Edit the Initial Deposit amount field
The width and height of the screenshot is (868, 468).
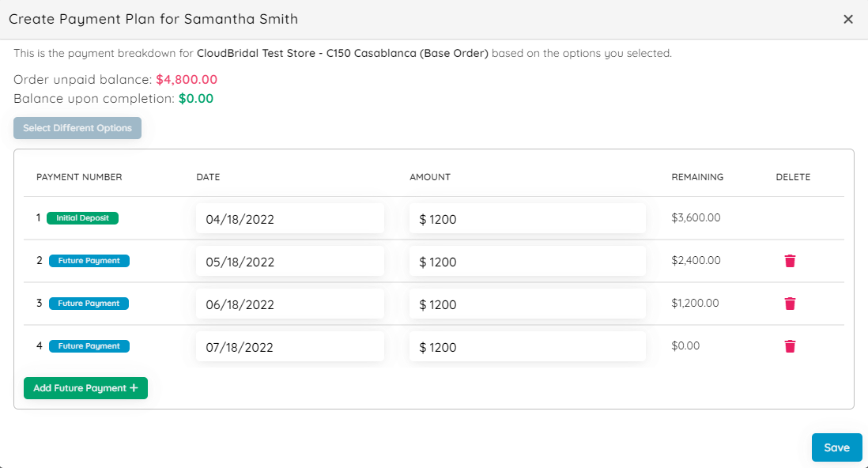(527, 219)
